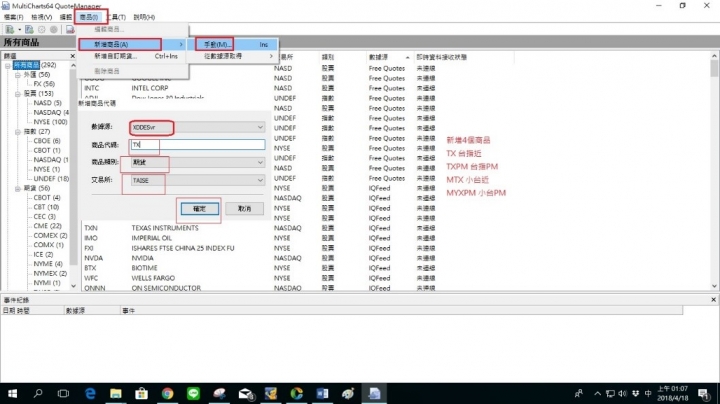Screen dimensions: 720x404
Task: Open the 商品(I) menu
Action: (x=89, y=17)
